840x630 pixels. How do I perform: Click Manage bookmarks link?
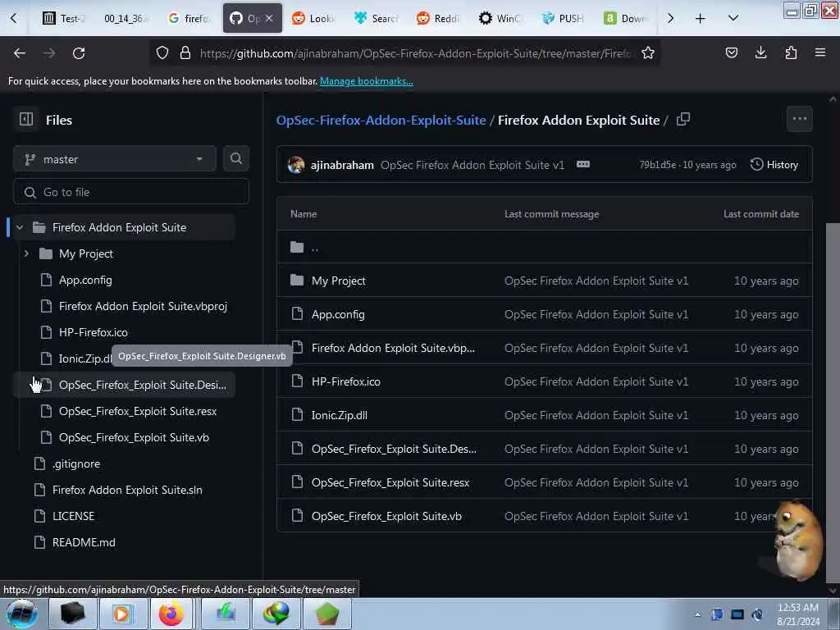tap(367, 81)
